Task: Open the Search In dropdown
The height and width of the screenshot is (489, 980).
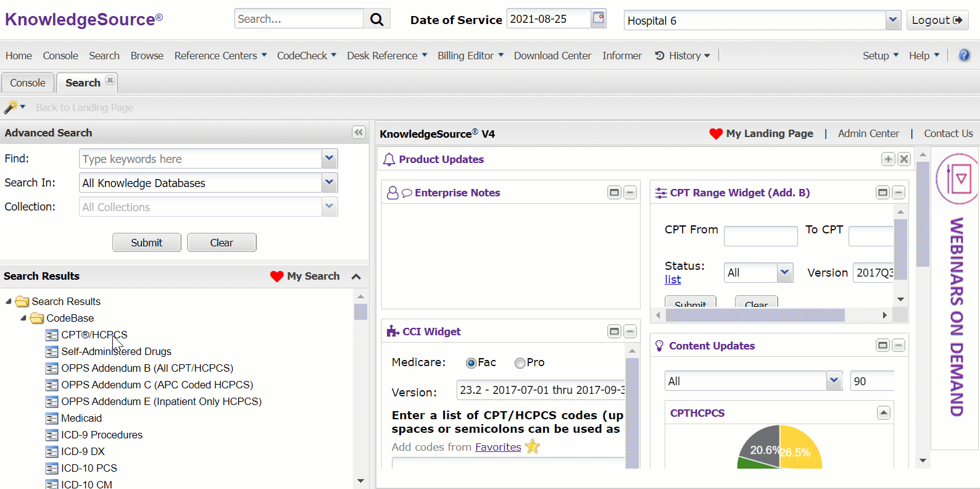Action: pyautogui.click(x=330, y=183)
